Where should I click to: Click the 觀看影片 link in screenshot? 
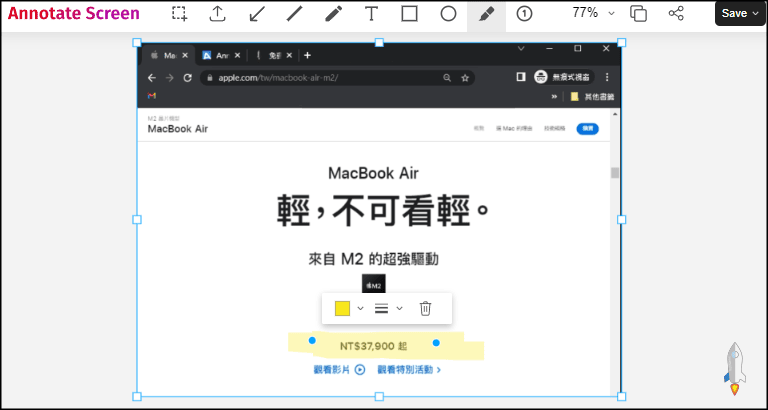339,370
